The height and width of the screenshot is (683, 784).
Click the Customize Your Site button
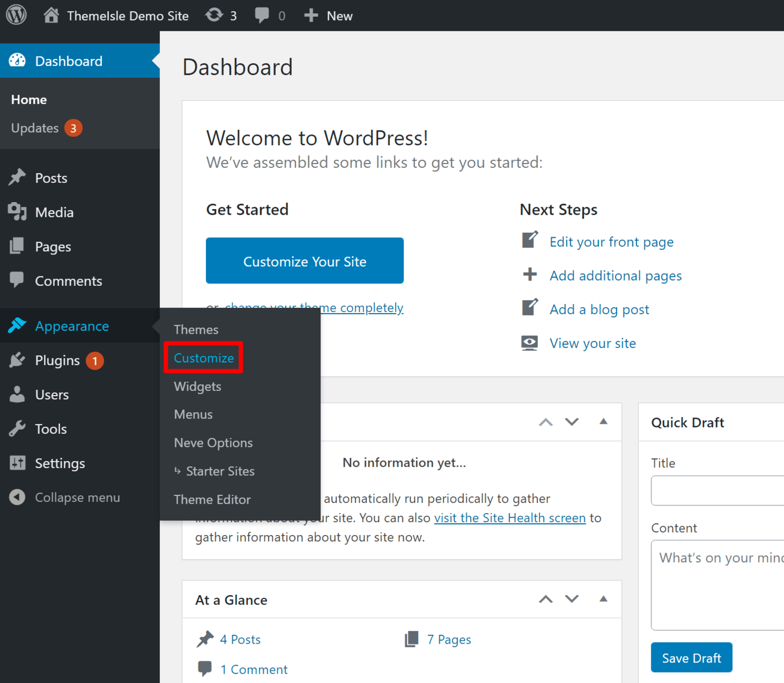(x=305, y=261)
